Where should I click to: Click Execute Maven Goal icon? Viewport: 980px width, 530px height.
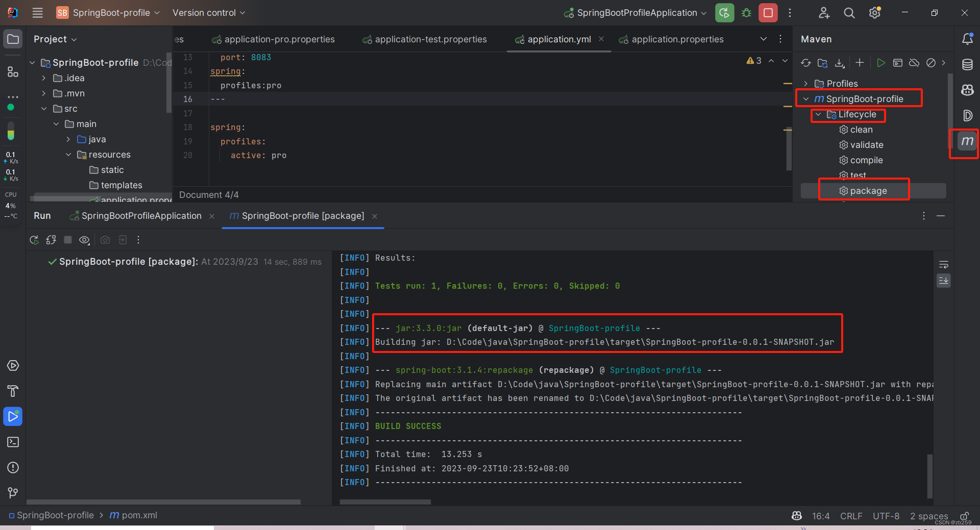pyautogui.click(x=898, y=63)
